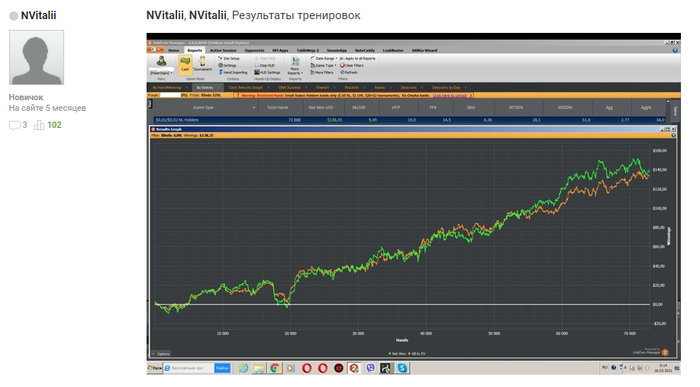Open the first Opera taskbar icon
This screenshot has height=387, width=700.
[307, 368]
